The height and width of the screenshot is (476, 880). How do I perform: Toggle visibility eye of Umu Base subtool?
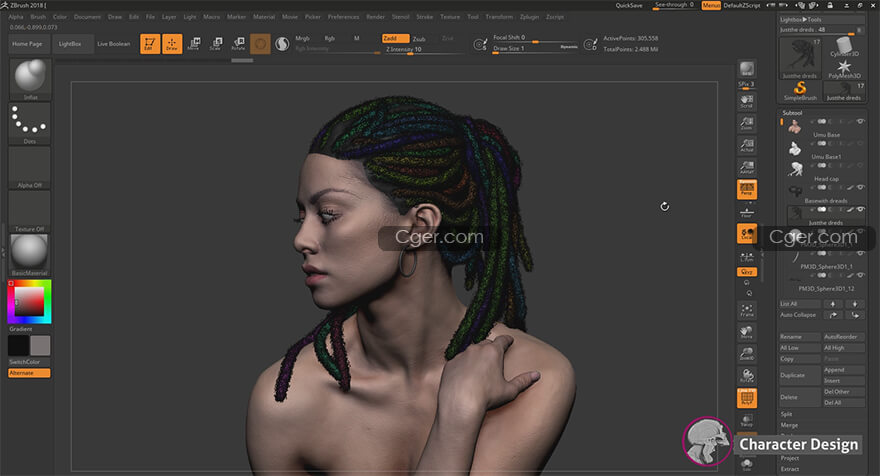pyautogui.click(x=860, y=121)
